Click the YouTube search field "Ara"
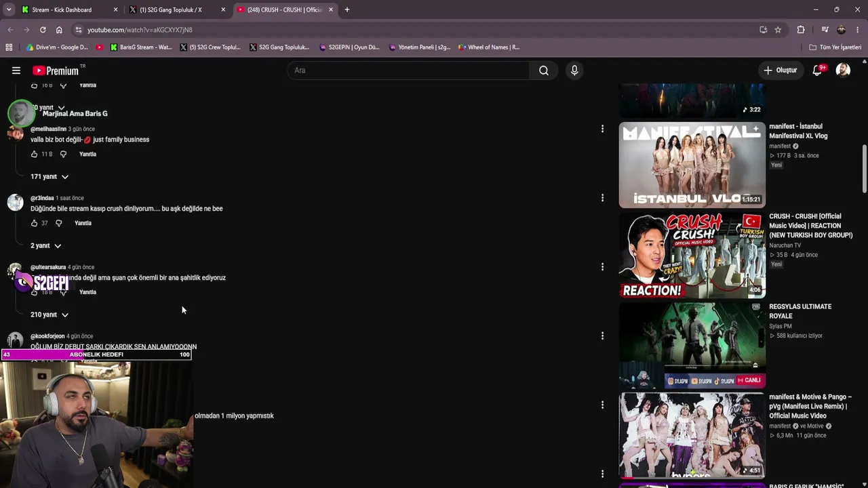Viewport: 868px width, 488px height. 409,70
